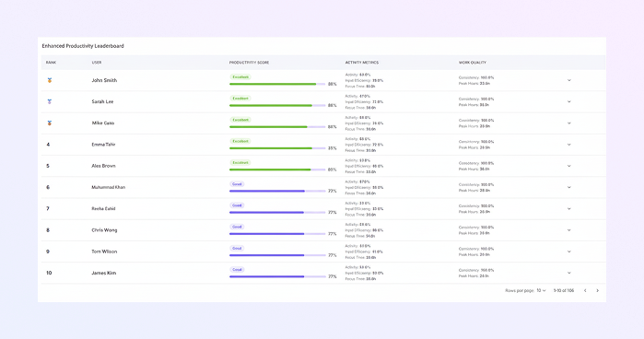Click John Smith's productivity score bar
This screenshot has height=339, width=644.
(277, 84)
